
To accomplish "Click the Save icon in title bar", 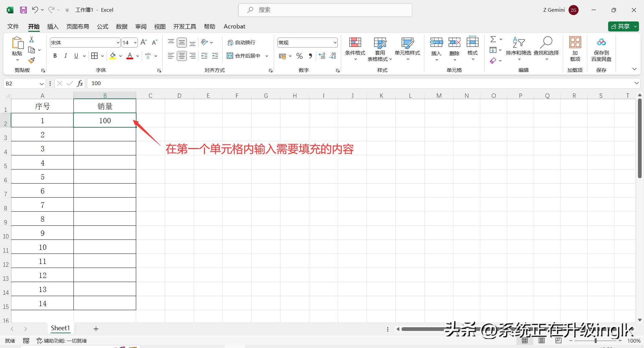I will (x=23, y=10).
